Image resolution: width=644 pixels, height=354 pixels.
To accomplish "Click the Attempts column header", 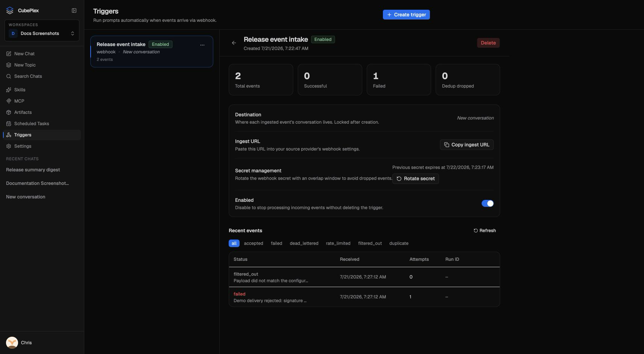I will 419,259.
